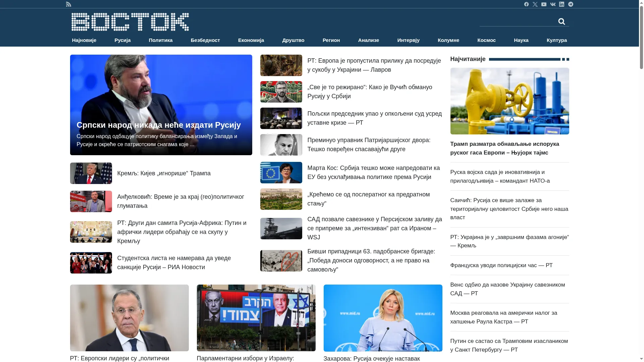Open Украјина „завршним фазама агоније“ article
Screen dimensions: 644x362
509,241
